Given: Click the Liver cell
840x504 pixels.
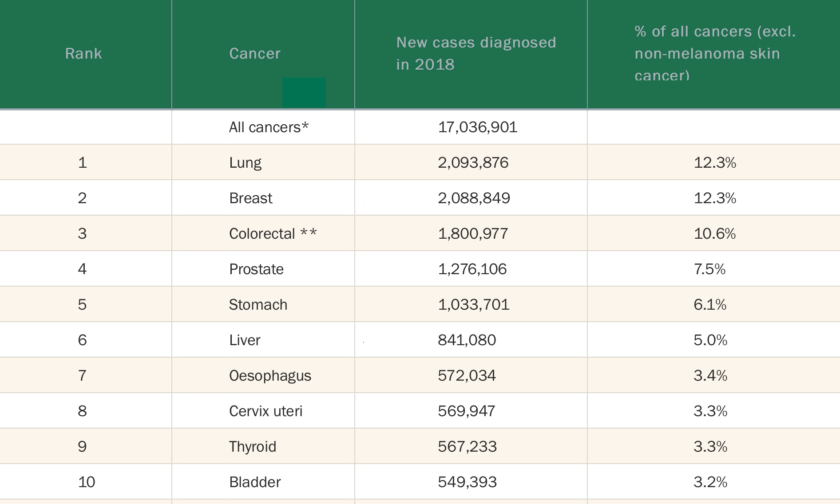Looking at the screenshot, I should click(245, 340).
